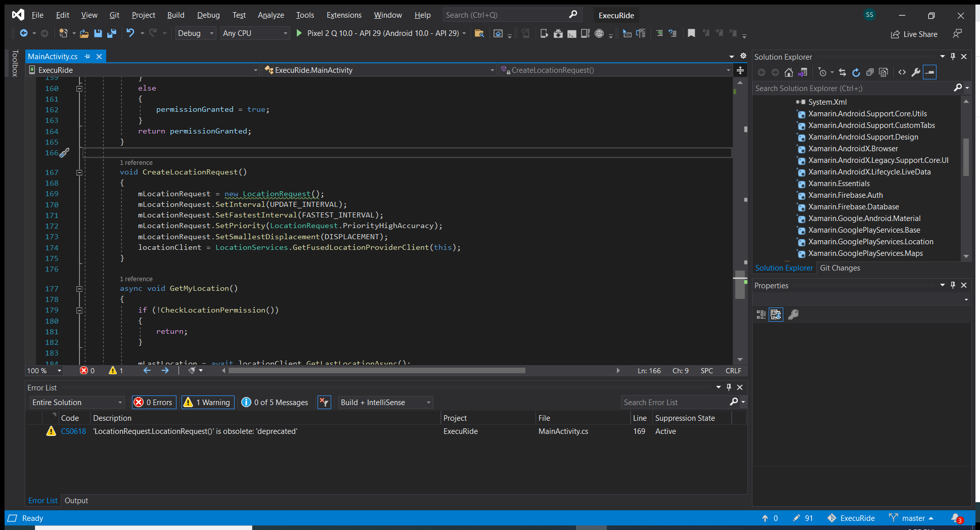
Task: Toggle the 0 of 5 Messages filter
Action: (x=275, y=403)
